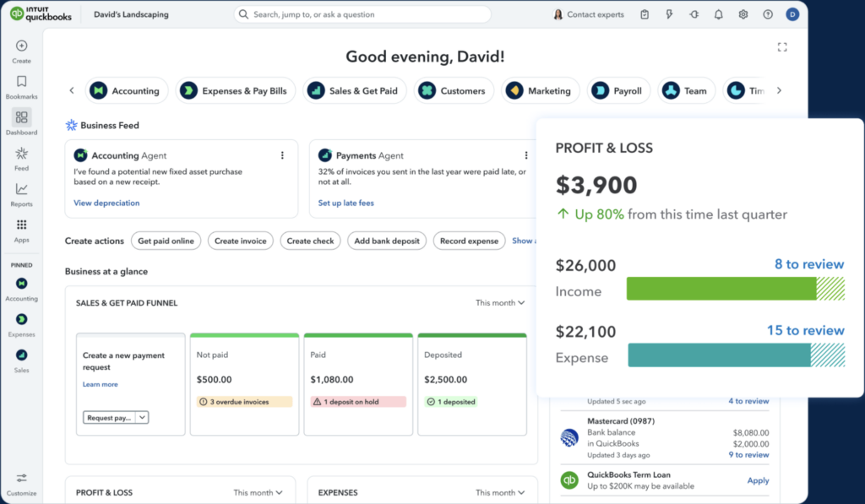
Task: Open the notifications bell
Action: click(x=718, y=14)
